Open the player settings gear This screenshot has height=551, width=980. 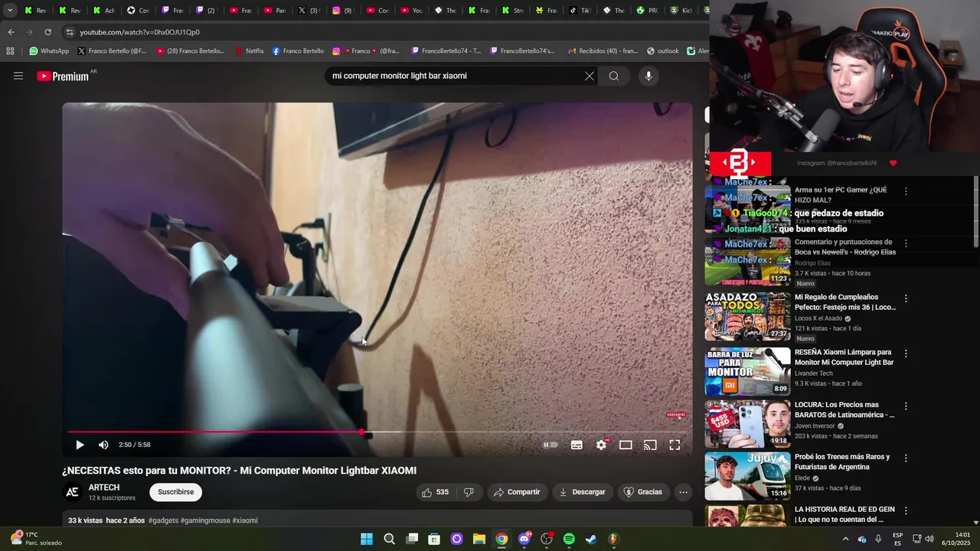pyautogui.click(x=602, y=445)
